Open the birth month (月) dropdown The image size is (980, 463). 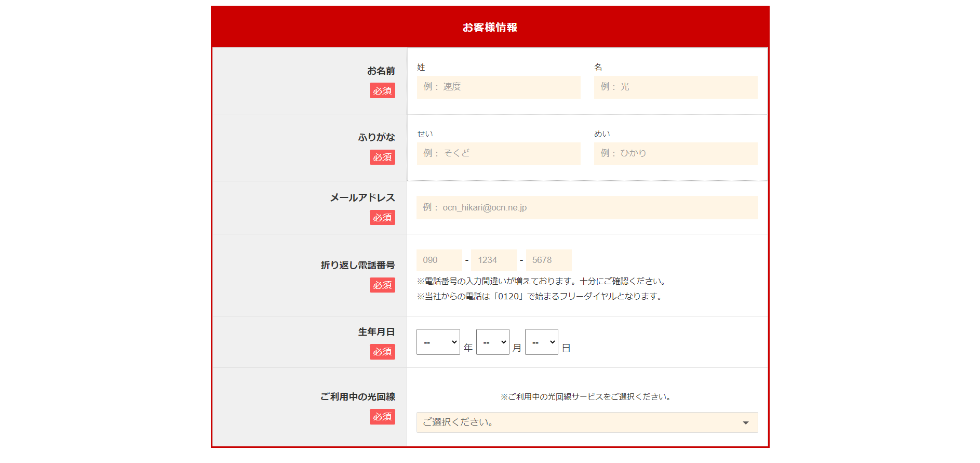(x=493, y=342)
